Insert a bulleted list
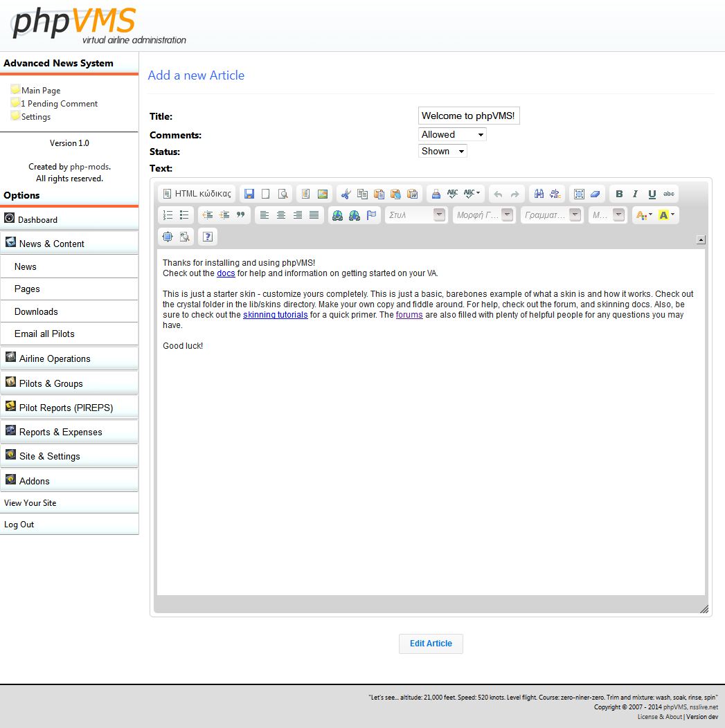This screenshot has height=728, width=725. [184, 215]
